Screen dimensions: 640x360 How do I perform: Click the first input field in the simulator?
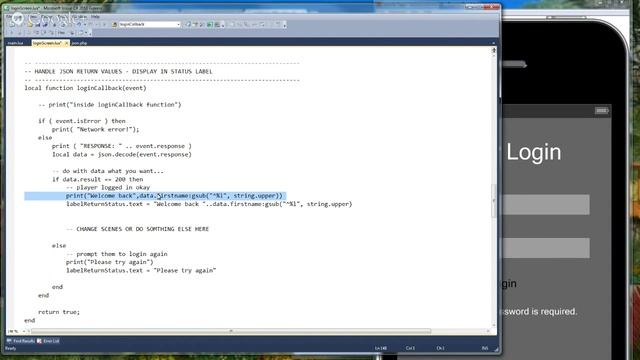[546, 204]
